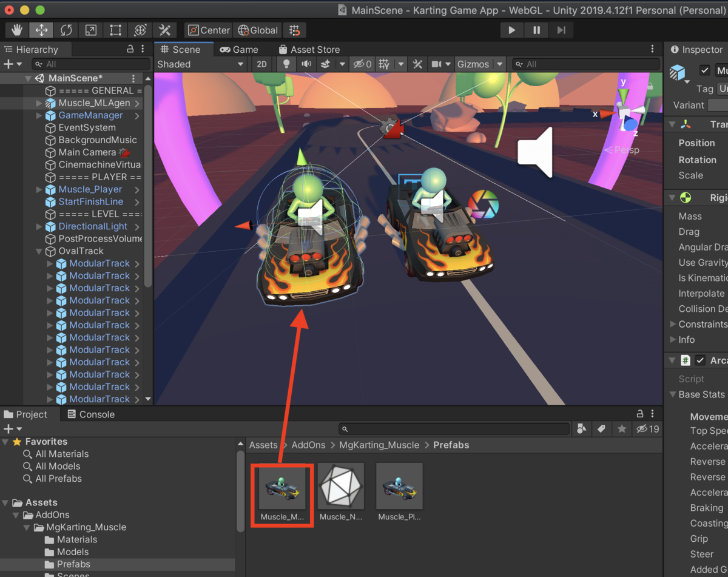Viewport: 728px width, 577px height.
Task: Click save search star icon
Action: pyautogui.click(x=621, y=429)
